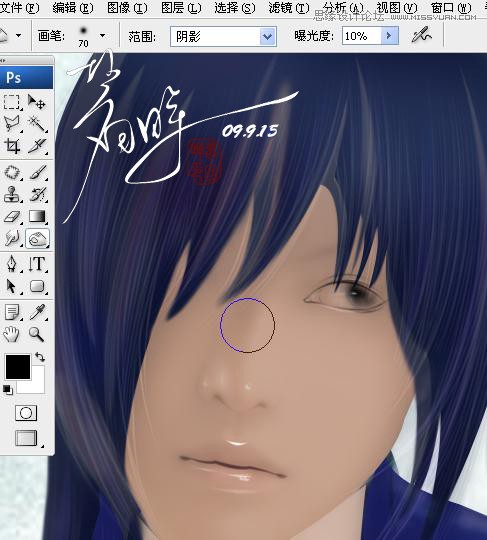
Task: Open the 图层(L) menu
Action: [x=181, y=8]
